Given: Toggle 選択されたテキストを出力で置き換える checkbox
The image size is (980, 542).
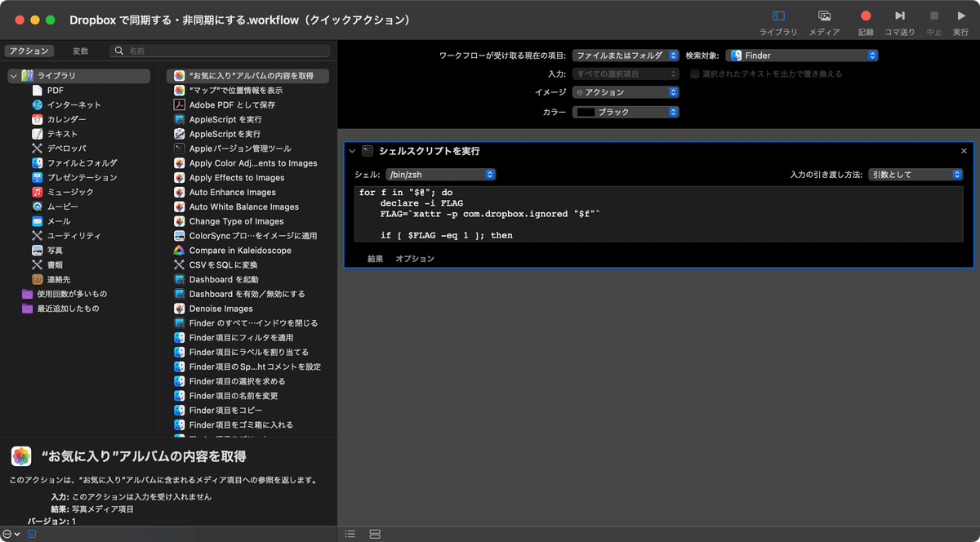Looking at the screenshot, I should click(695, 73).
